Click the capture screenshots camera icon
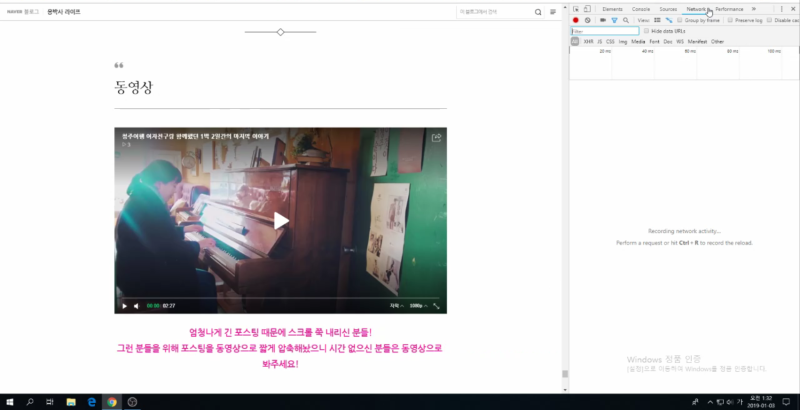 [x=603, y=20]
